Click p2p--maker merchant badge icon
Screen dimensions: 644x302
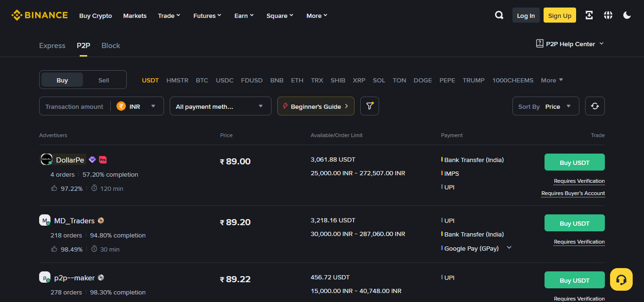(101, 278)
